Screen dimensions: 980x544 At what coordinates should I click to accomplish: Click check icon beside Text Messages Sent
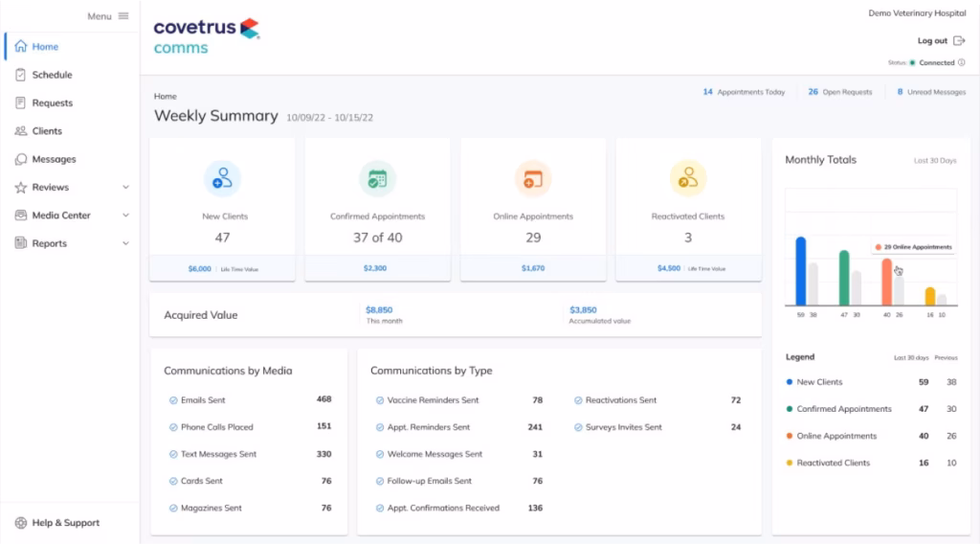[x=173, y=454]
